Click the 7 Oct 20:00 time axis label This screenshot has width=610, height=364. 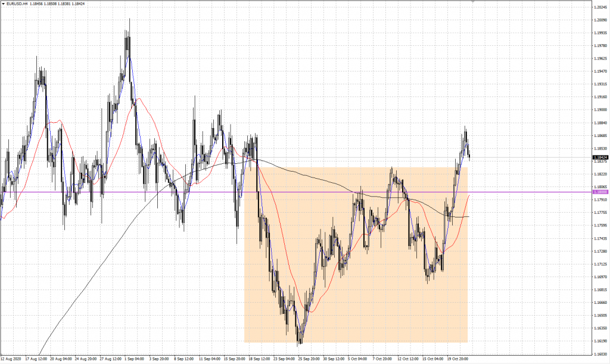383,359
